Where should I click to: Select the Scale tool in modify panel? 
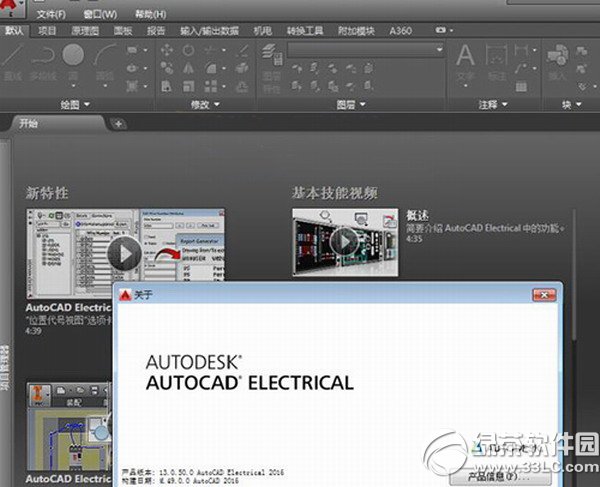pos(188,86)
